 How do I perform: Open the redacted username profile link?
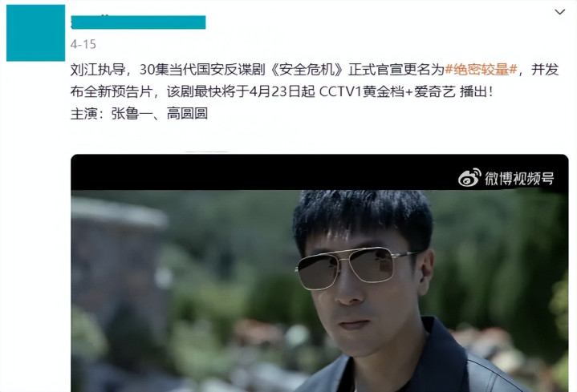138,22
